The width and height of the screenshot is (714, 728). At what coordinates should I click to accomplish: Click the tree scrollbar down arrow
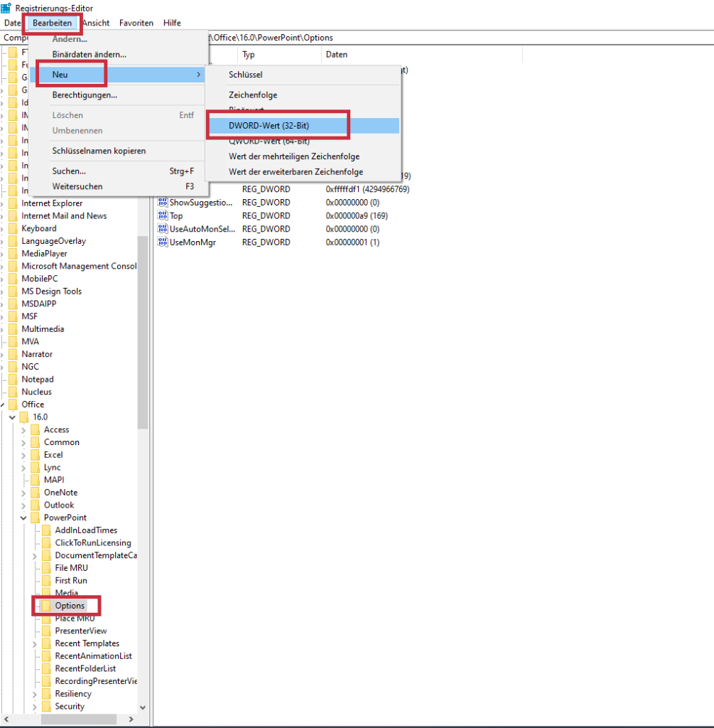[x=143, y=707]
